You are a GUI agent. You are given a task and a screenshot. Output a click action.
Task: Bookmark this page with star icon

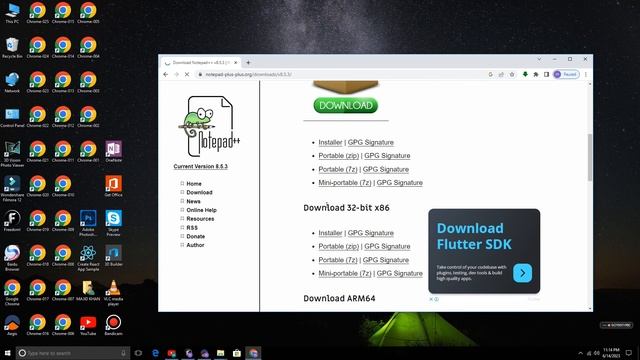tap(512, 74)
